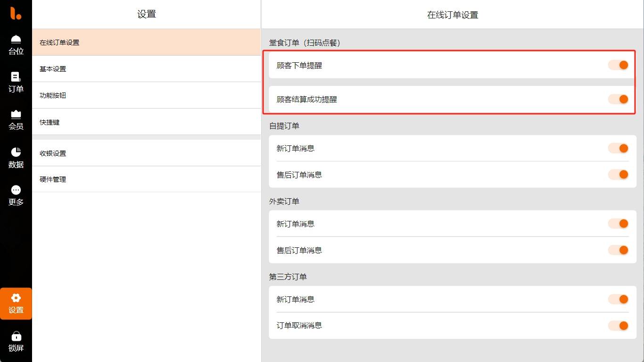The width and height of the screenshot is (644, 362).
Task: Switch off 外卖订单 售后订单消息 toggle
Action: [x=619, y=250]
